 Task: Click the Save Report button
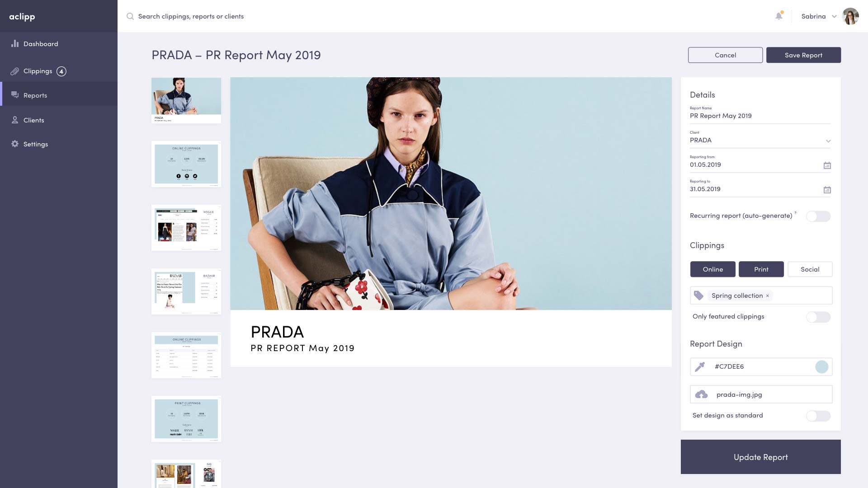[x=803, y=55]
